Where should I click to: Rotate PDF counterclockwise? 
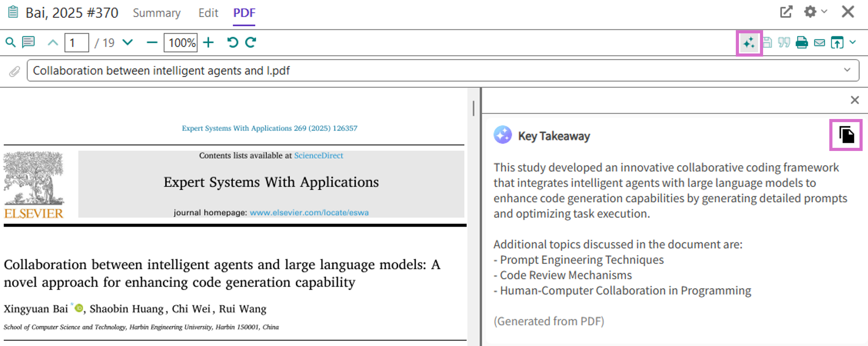pyautogui.click(x=233, y=42)
